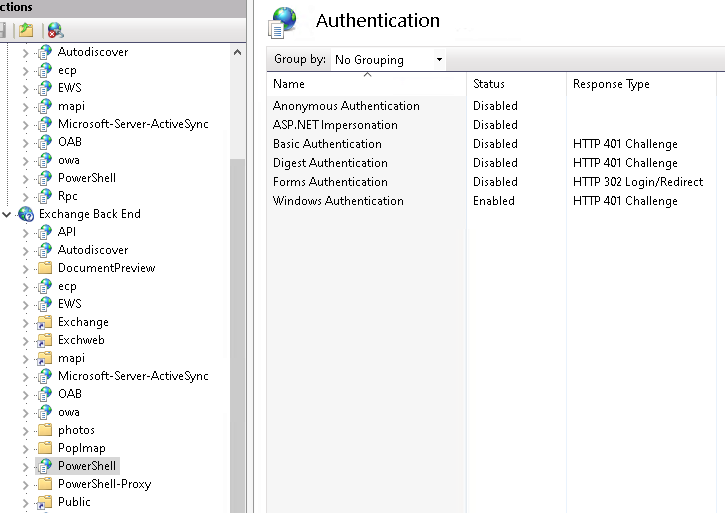The width and height of the screenshot is (725, 513).
Task: Click HTTP 401 Challenge for Digest Authentication
Action: click(x=625, y=163)
